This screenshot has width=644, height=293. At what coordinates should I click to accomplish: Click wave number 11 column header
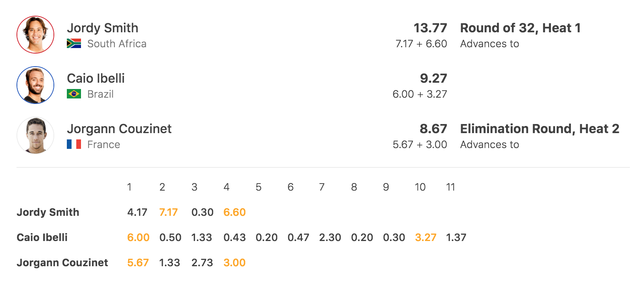pos(451,187)
